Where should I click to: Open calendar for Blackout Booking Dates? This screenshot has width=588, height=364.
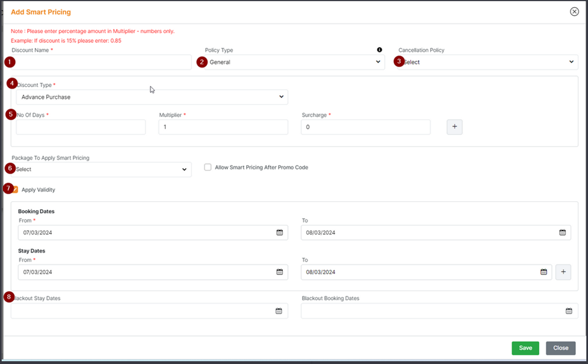coord(569,311)
